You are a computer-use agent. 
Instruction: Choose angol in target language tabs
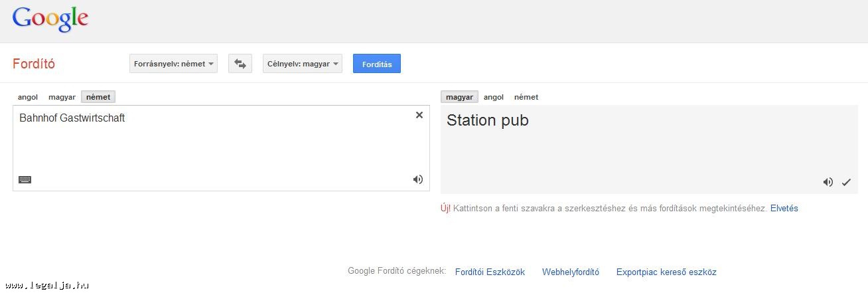coord(494,97)
